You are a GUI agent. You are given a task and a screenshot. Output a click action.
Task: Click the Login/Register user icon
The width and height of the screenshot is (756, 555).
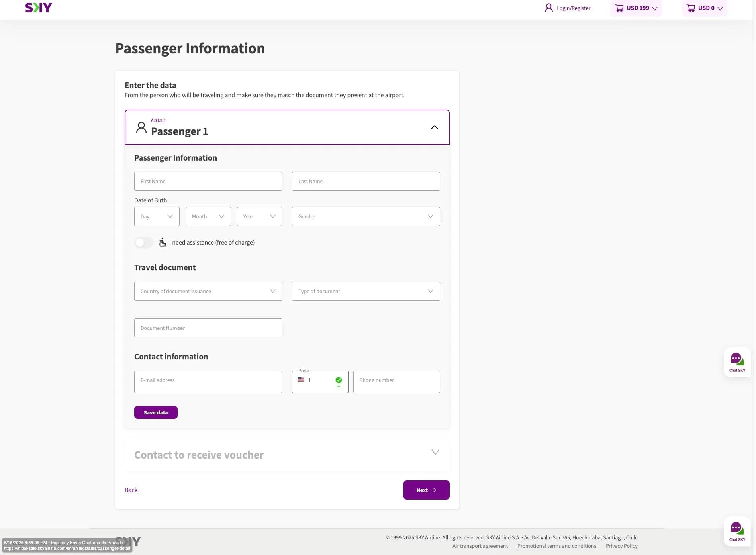548,8
